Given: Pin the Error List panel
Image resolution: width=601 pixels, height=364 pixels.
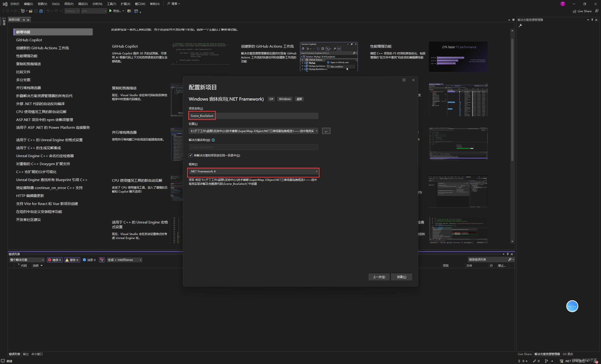Looking at the screenshot, I should point(508,254).
